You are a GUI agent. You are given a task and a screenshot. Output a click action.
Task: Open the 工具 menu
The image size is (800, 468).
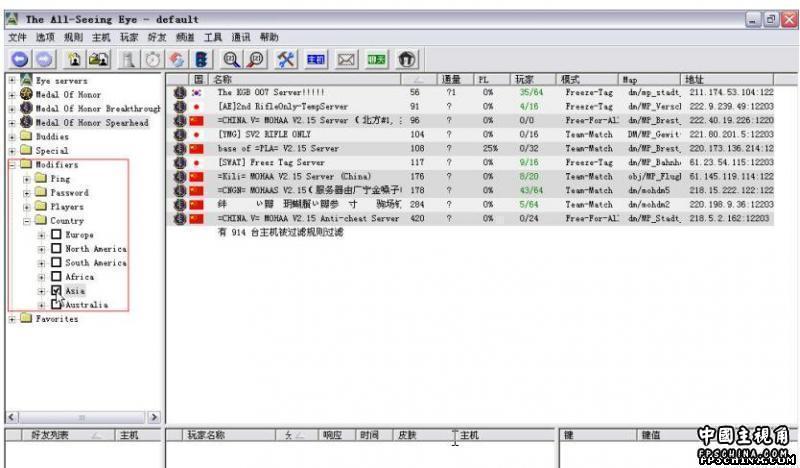tap(213, 37)
